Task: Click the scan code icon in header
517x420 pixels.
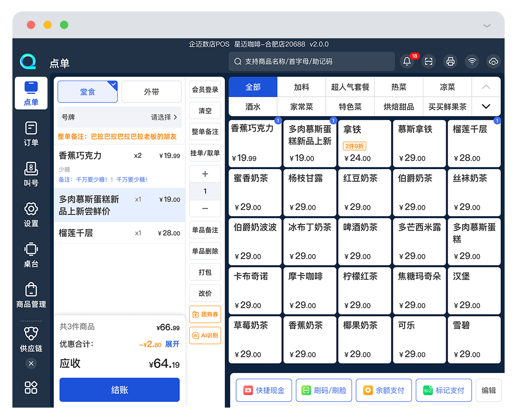Action: [x=429, y=62]
